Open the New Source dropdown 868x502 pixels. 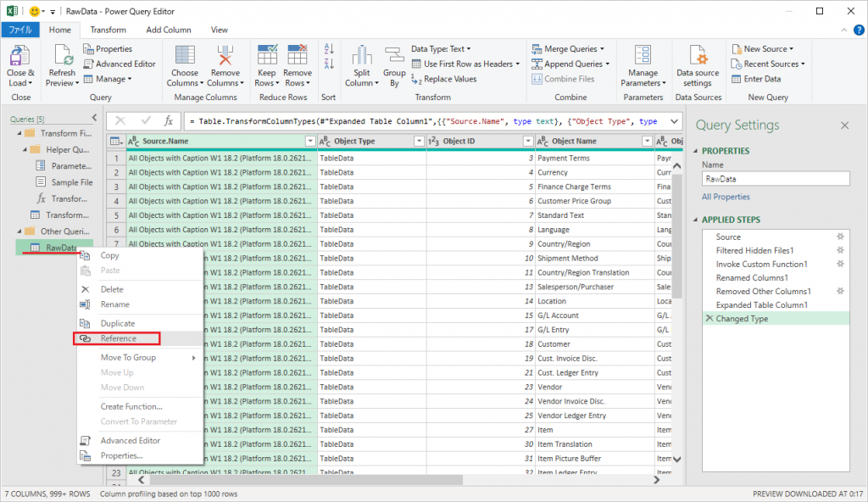(x=763, y=49)
